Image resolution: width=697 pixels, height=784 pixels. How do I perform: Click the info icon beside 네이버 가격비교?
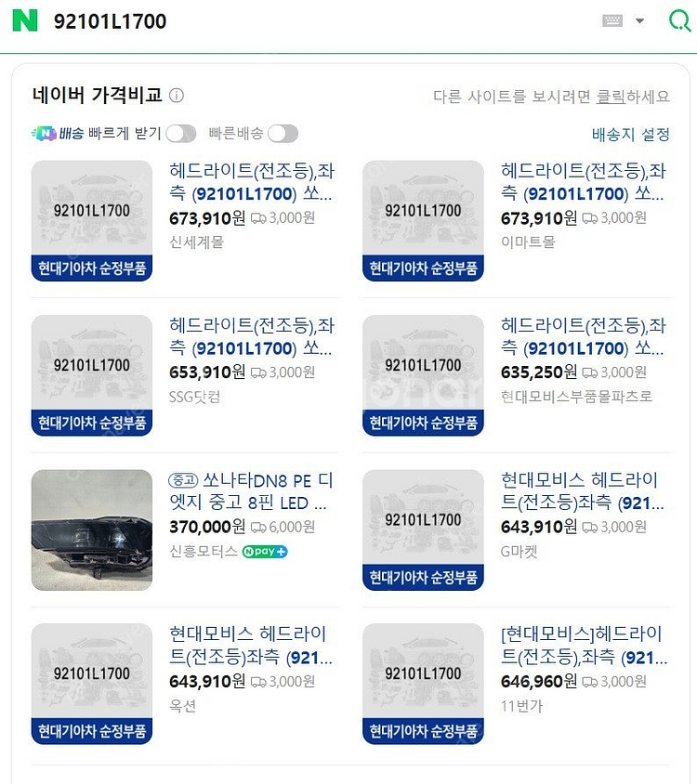(177, 95)
